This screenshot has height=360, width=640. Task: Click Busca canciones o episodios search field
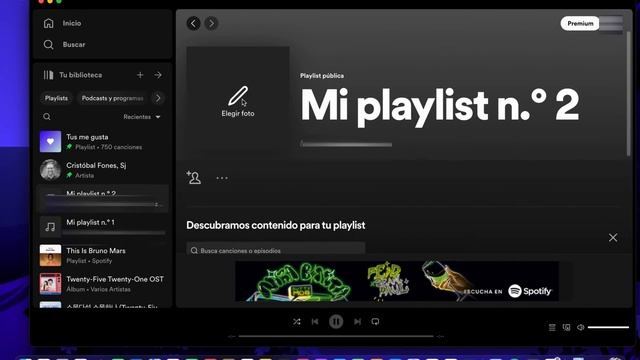(276, 249)
